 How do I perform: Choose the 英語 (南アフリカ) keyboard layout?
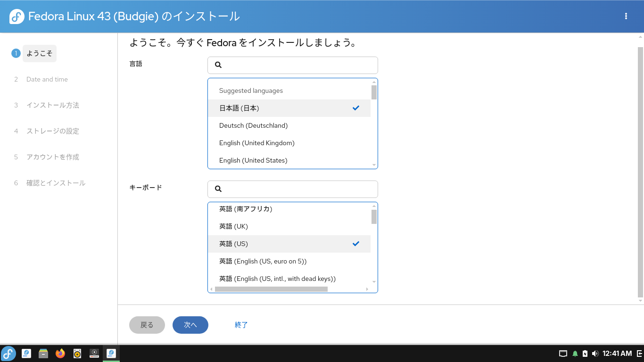[289, 209]
